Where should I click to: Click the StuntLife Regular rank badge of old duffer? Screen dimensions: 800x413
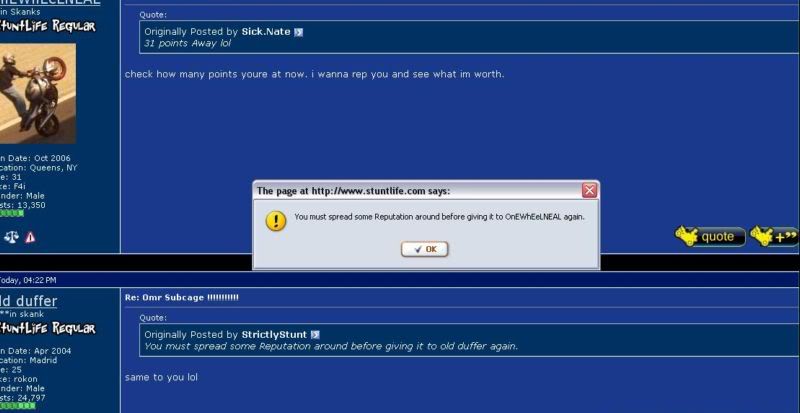(x=48, y=328)
